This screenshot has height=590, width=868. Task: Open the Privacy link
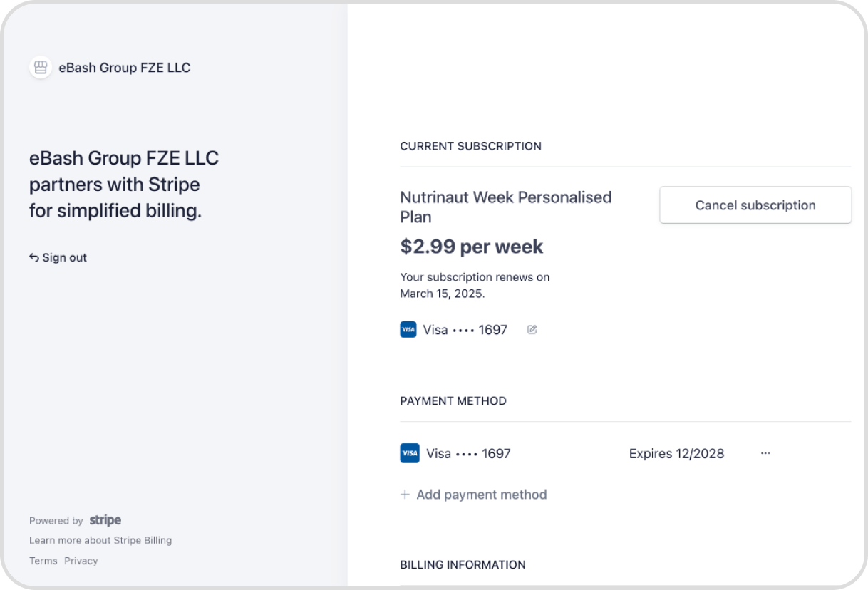[81, 561]
